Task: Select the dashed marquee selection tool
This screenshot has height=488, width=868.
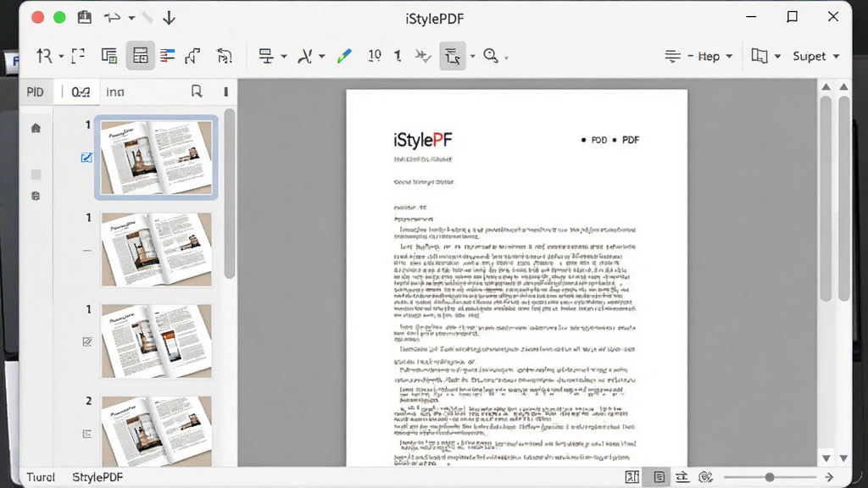Action: coord(78,56)
